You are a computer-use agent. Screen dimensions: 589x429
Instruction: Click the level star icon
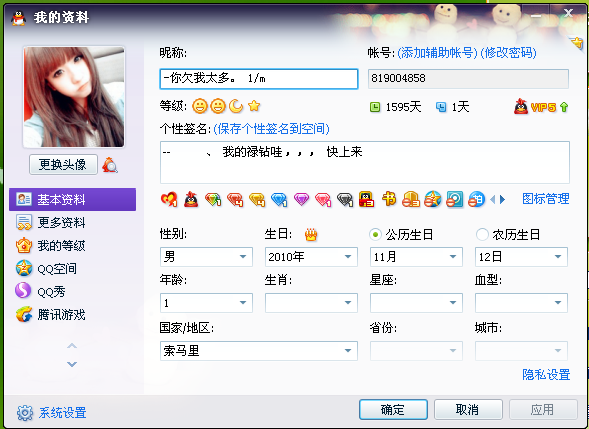[x=254, y=106]
